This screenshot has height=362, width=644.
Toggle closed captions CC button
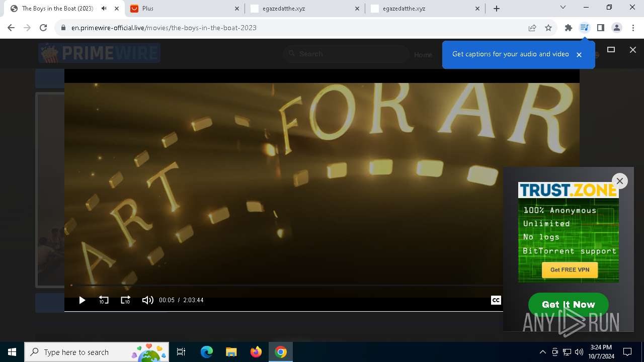(496, 300)
